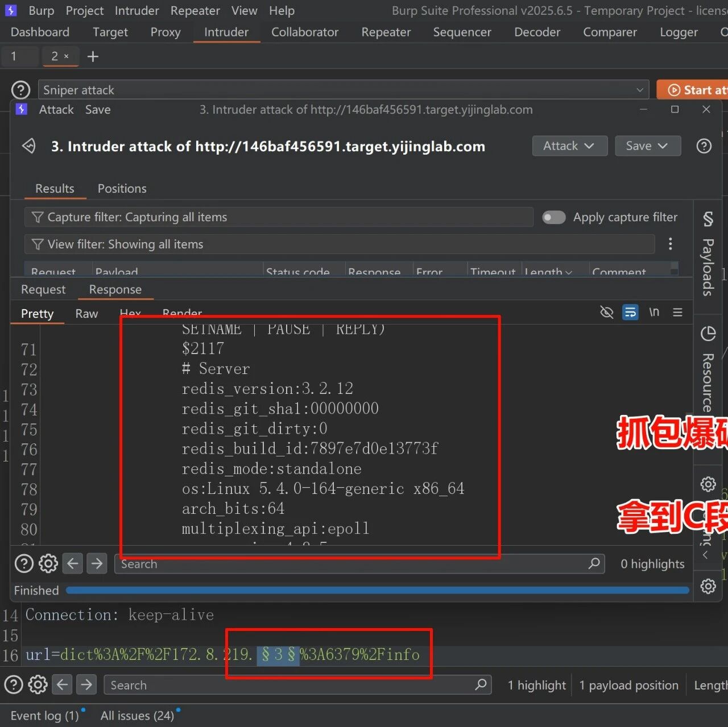Click magnifier in response search field
The image size is (728, 727).
594,563
